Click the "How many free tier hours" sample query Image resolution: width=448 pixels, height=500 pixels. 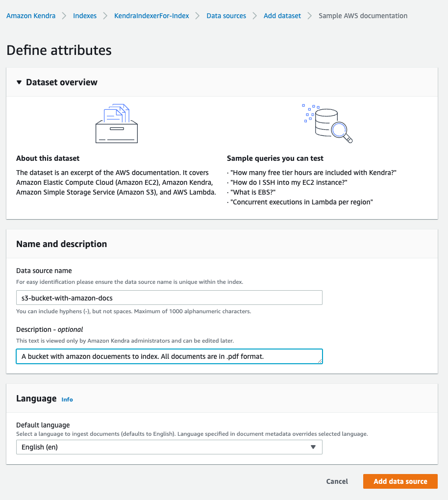click(x=313, y=173)
